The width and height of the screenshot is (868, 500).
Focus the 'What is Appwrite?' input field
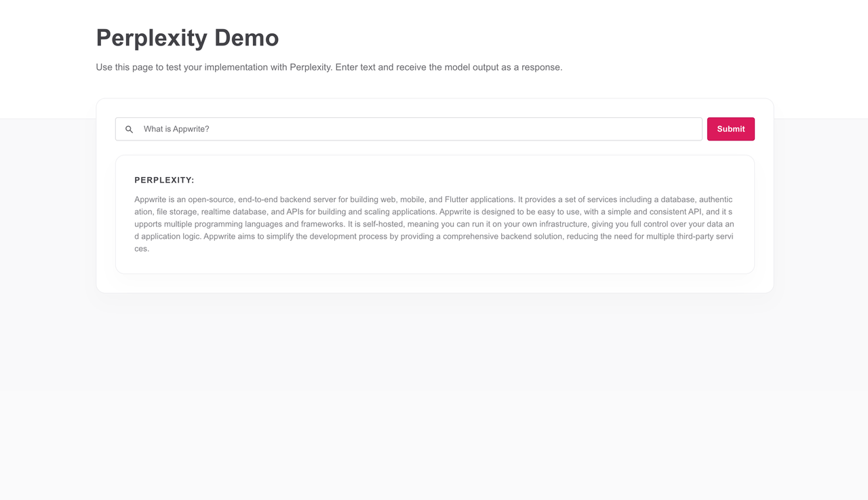409,129
